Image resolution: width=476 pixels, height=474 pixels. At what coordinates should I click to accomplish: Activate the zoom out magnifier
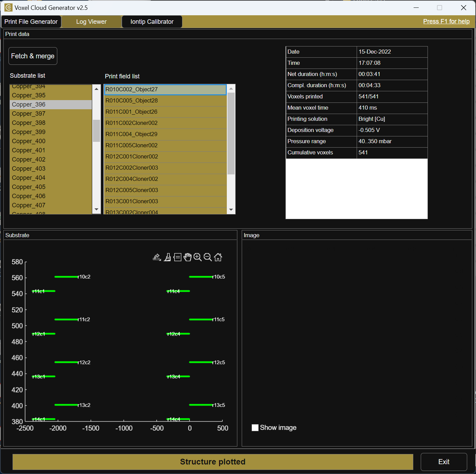coord(208,257)
